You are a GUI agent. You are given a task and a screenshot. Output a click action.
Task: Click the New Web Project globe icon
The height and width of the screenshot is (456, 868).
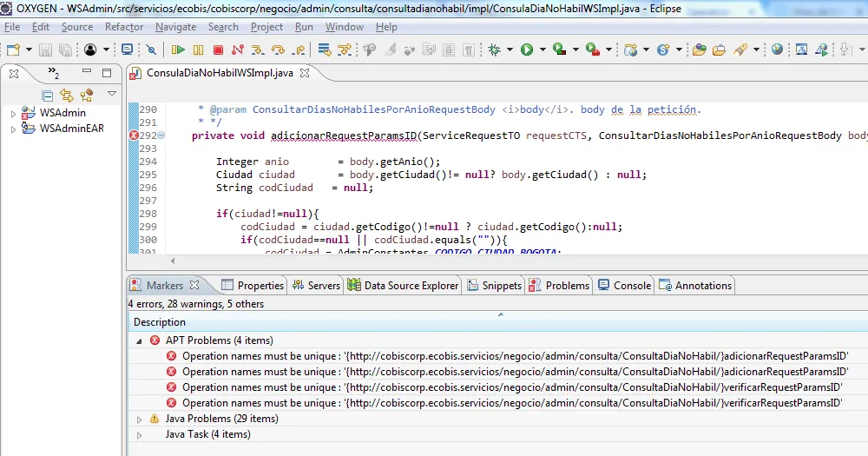[630, 50]
